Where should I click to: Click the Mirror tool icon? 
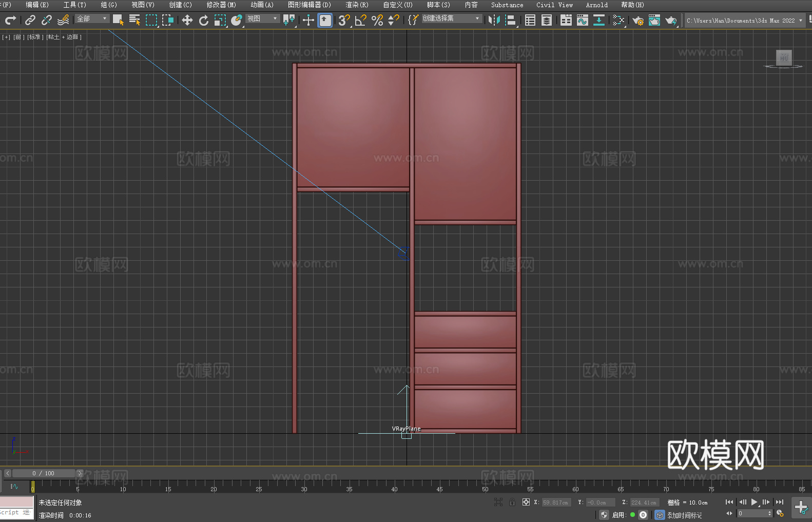coord(494,20)
